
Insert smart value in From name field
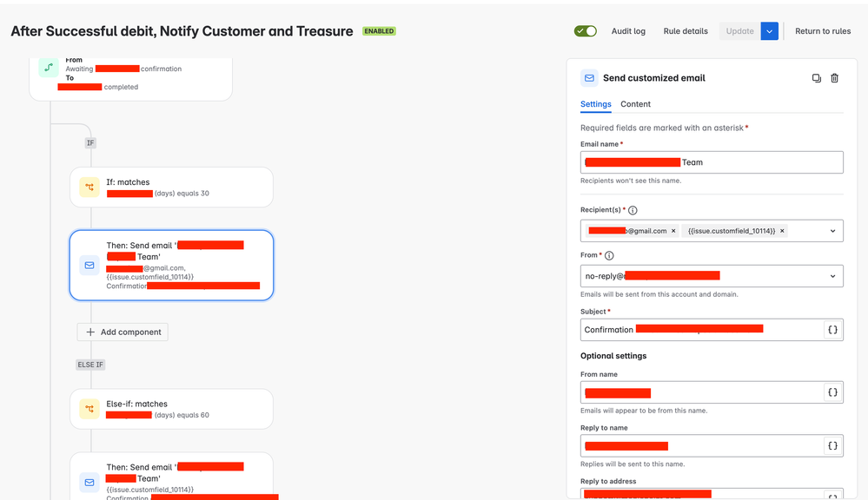tap(832, 392)
